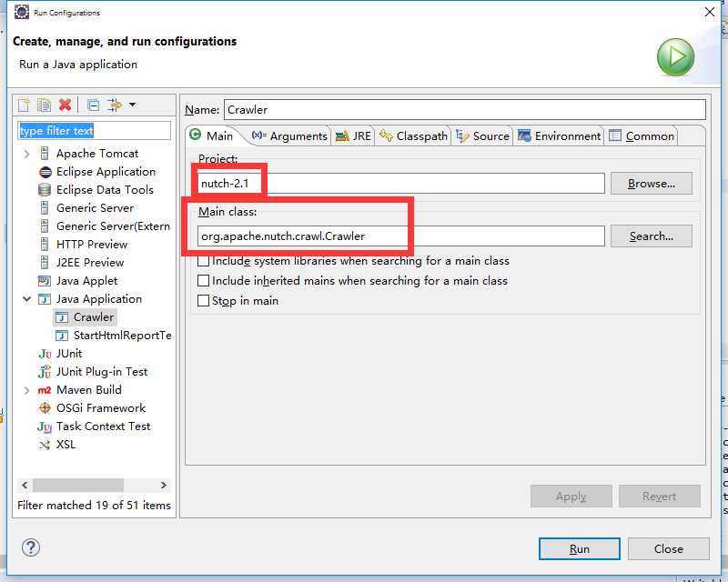The width and height of the screenshot is (728, 582).
Task: Click the Java Application category icon
Action: coord(45,299)
